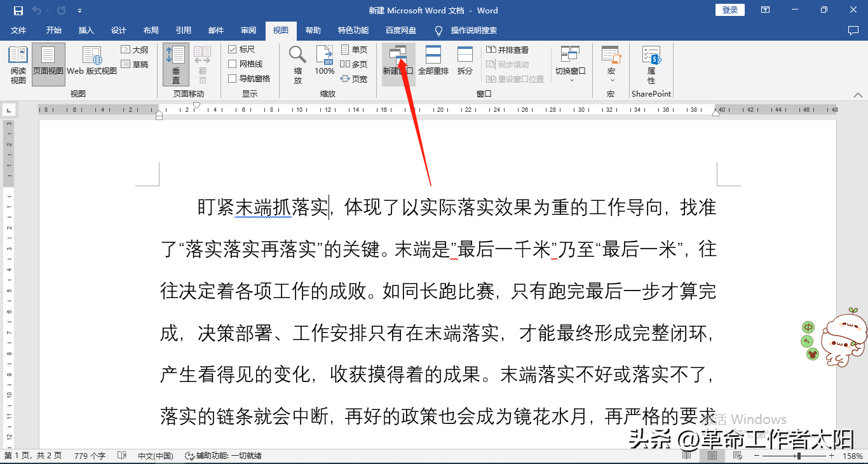Viewport: 868px width, 464px height.
Task: Undo the last action in Quick Access
Action: [x=36, y=11]
